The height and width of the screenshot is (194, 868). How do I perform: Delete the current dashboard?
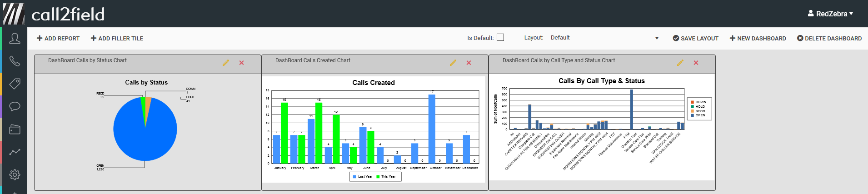pyautogui.click(x=829, y=39)
